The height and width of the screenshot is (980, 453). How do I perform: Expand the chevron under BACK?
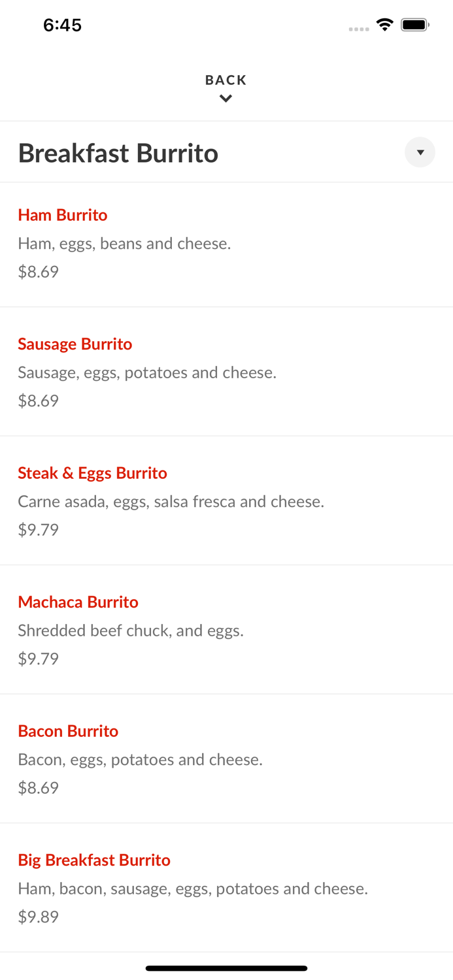coord(226,98)
